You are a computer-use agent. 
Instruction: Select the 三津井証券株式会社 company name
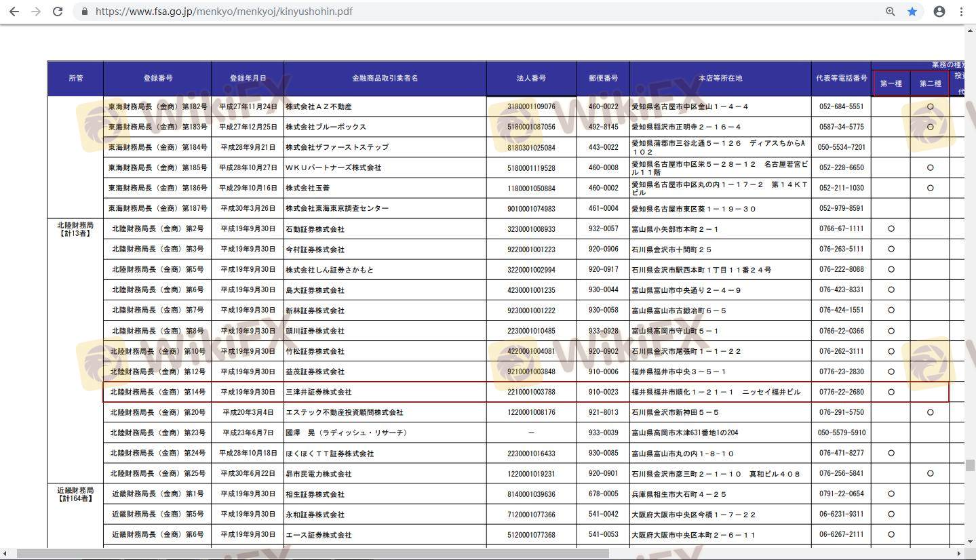319,392
